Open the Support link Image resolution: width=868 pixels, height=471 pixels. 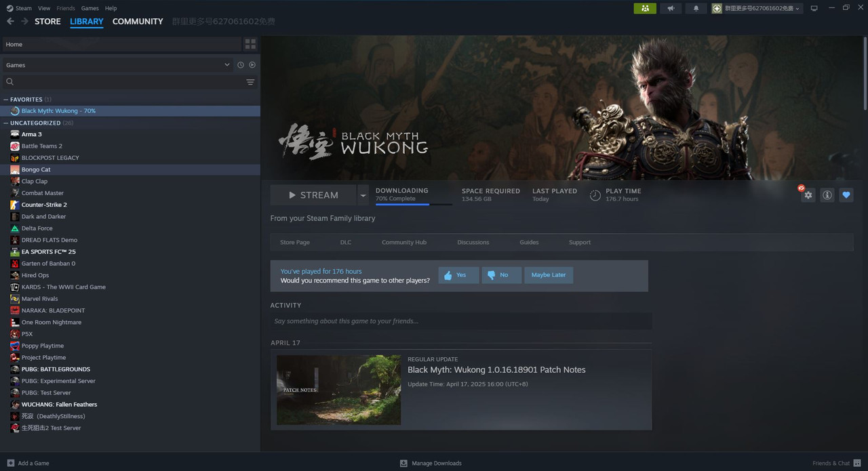click(580, 242)
